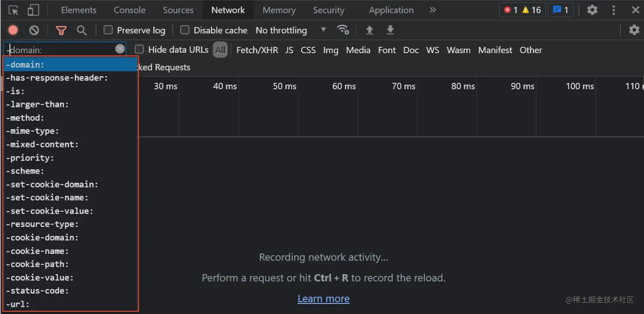
Task: Follow the Learn more link
Action: click(x=323, y=299)
